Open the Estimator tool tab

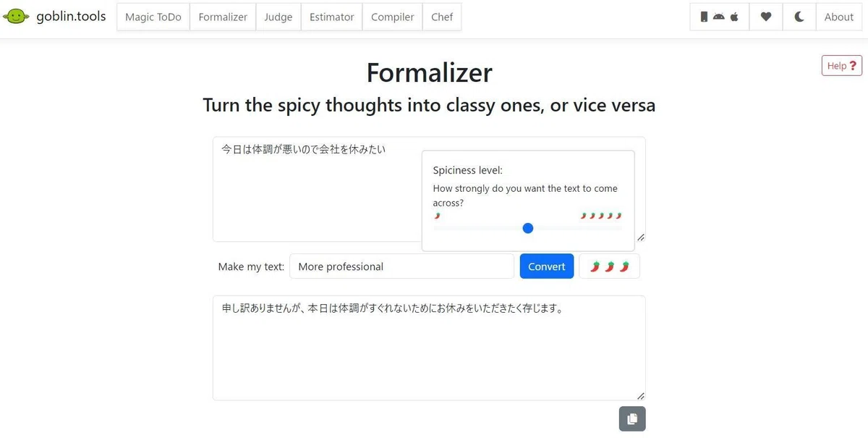(x=332, y=17)
